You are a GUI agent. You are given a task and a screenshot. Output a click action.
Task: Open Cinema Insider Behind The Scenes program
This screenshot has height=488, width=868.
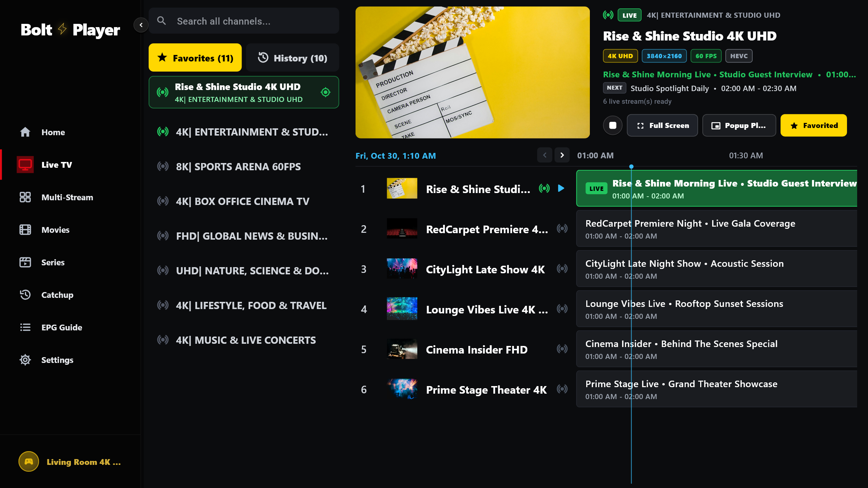click(x=716, y=349)
